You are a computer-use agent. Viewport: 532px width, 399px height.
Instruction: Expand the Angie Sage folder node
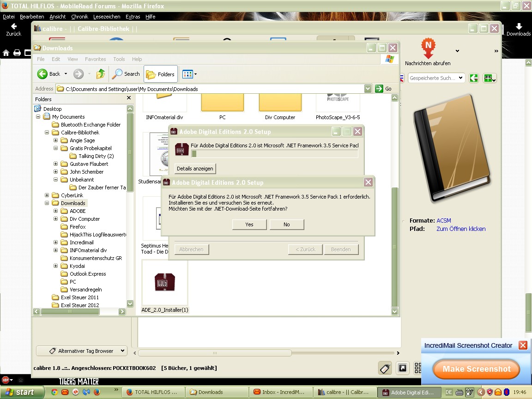(x=55, y=140)
